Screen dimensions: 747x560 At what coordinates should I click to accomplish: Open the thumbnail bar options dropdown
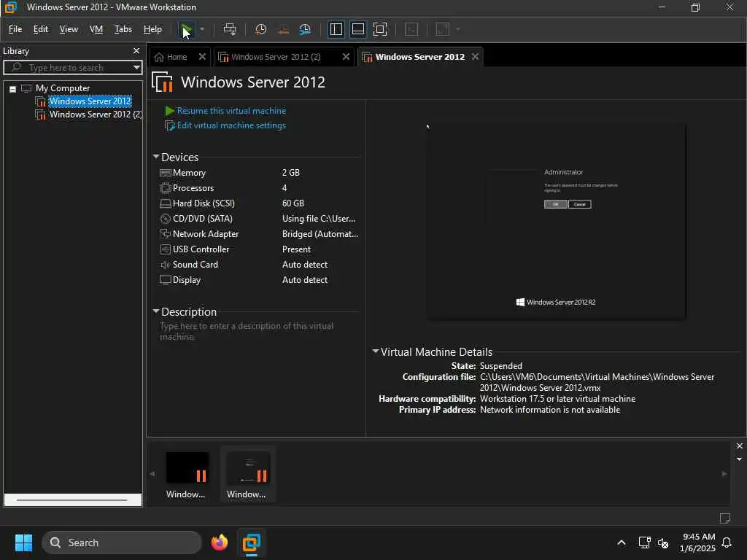739,459
